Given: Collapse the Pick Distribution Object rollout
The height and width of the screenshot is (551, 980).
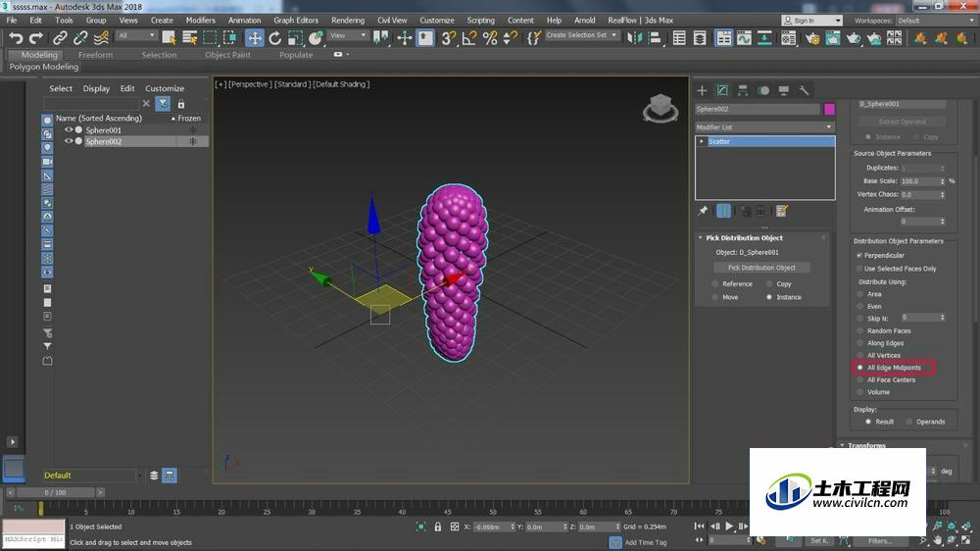Looking at the screenshot, I should tap(700, 237).
